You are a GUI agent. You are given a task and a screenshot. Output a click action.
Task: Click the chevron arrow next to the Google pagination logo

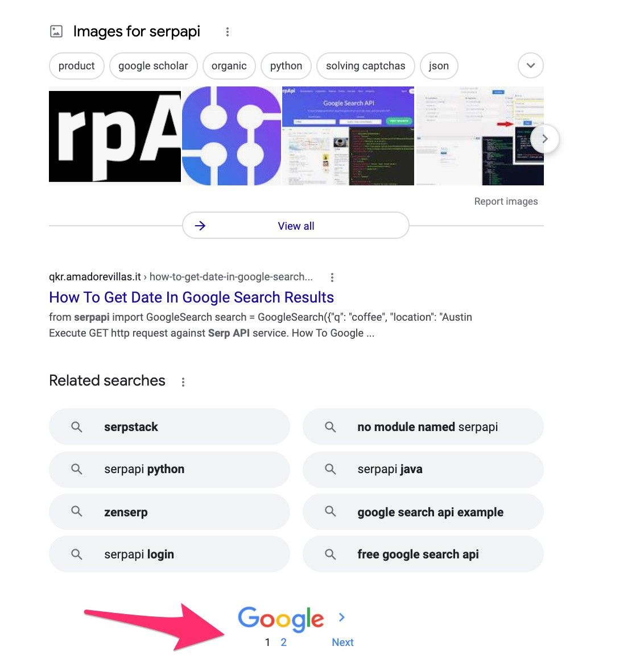coord(342,617)
